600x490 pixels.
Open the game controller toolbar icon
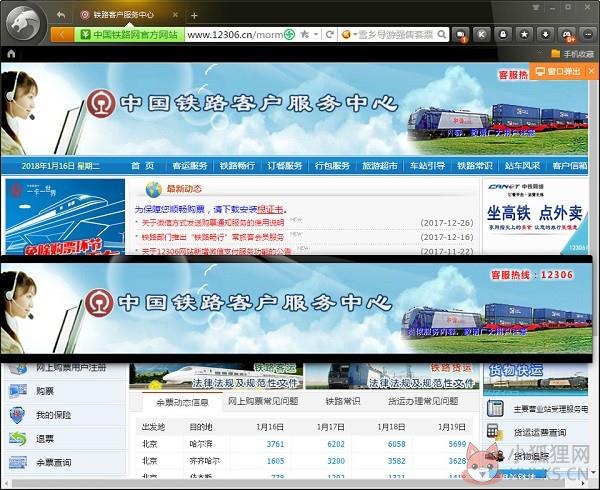(x=567, y=35)
